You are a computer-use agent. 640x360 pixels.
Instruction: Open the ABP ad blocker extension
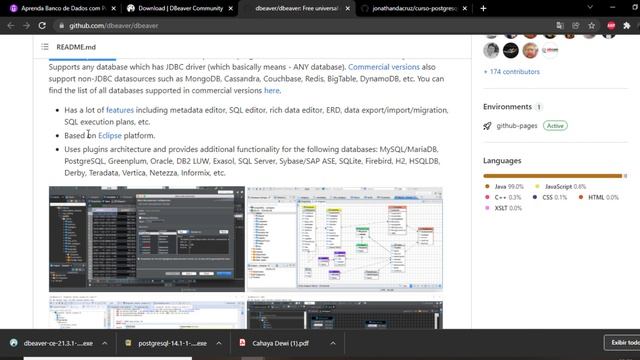pyautogui.click(x=611, y=26)
